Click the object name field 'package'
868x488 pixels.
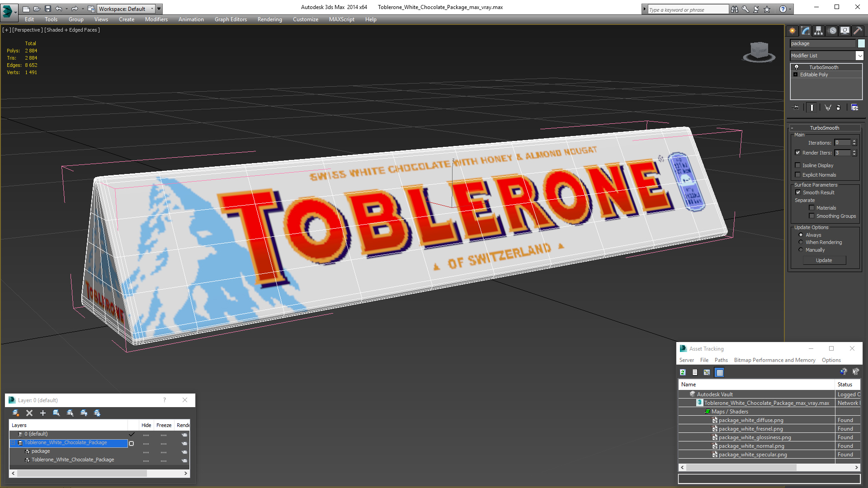tap(823, 43)
